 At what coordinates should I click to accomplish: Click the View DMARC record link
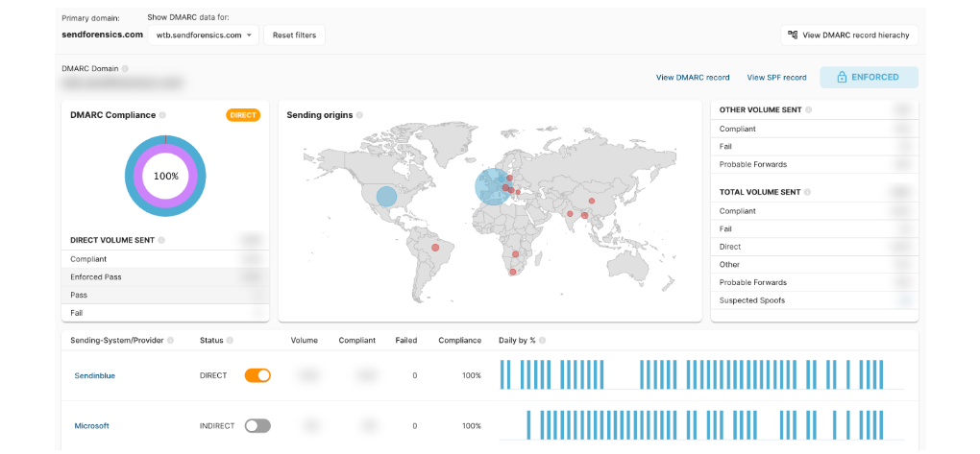click(693, 78)
